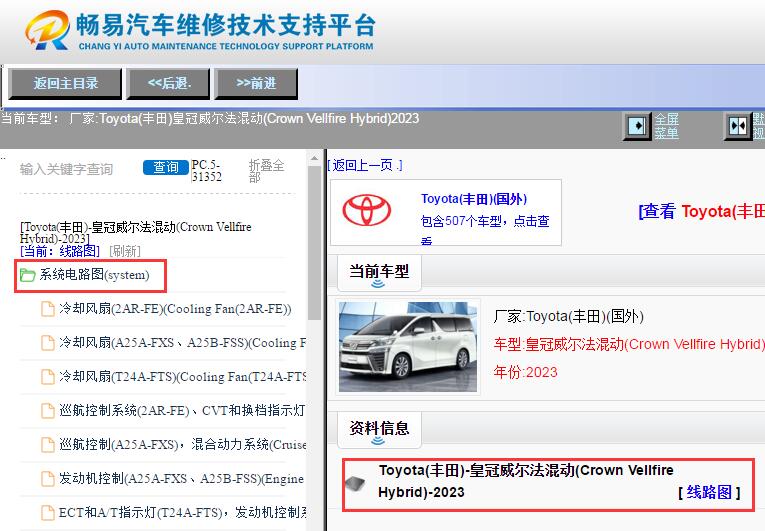765x531 pixels.
Task: Click the 厂家:Toyota(丰田)(国外) text in vehicle details
Action: (x=568, y=316)
